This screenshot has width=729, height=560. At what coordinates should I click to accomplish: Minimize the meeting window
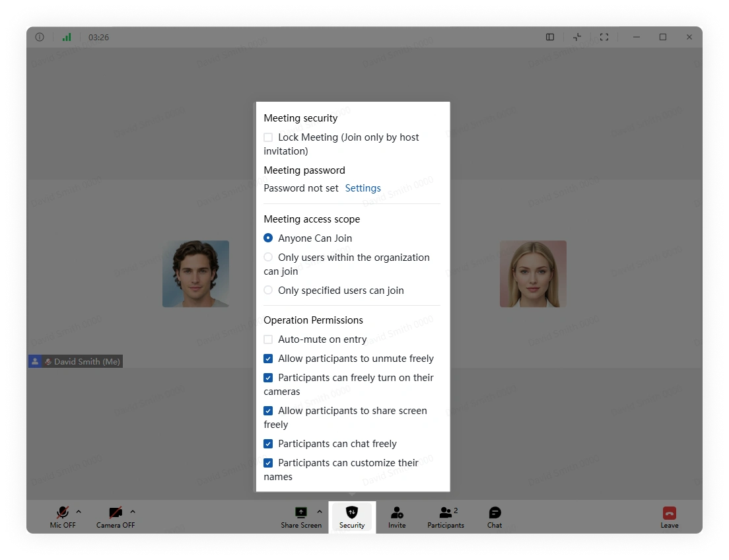[637, 37]
